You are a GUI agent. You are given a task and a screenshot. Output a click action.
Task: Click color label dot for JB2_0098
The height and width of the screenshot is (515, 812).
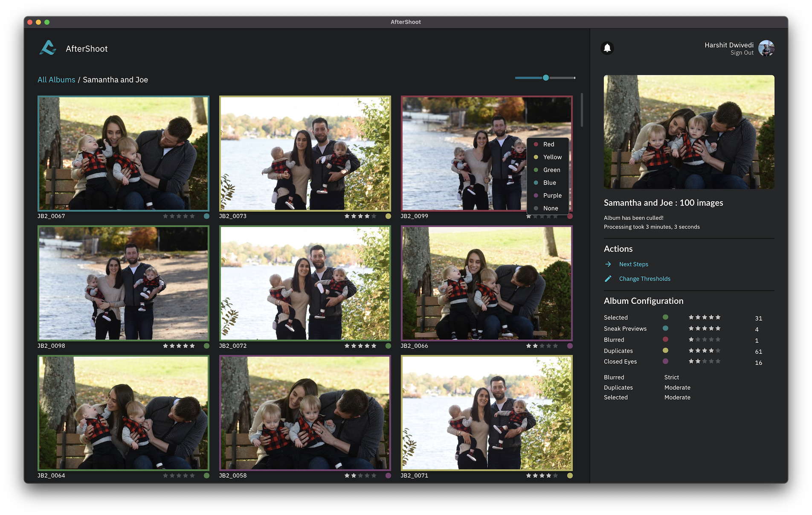pyautogui.click(x=206, y=346)
